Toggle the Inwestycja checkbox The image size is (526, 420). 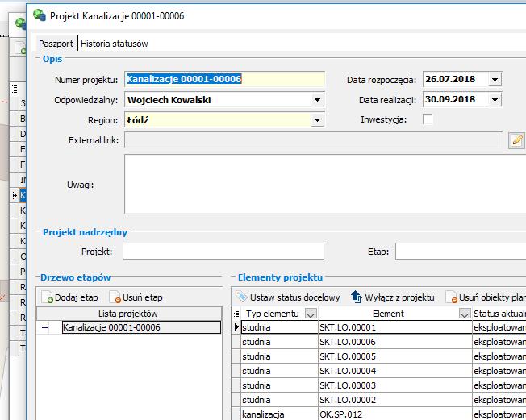tap(428, 119)
